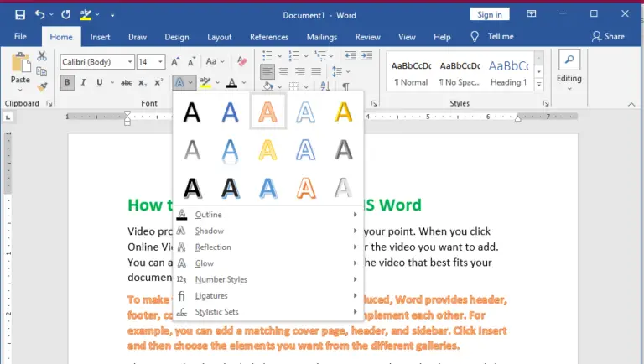
Task: Collapse the ribbon with the chevron
Action: (631, 104)
